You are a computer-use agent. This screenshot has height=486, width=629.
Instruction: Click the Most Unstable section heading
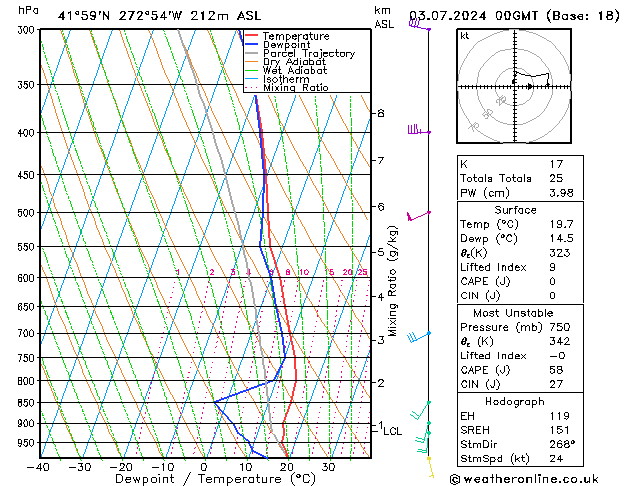[x=513, y=313]
